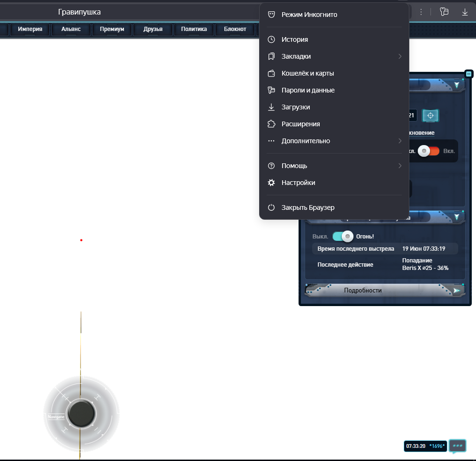The image size is (476, 461).
Task: Click the minus icon to minimize panel
Action: (x=469, y=74)
